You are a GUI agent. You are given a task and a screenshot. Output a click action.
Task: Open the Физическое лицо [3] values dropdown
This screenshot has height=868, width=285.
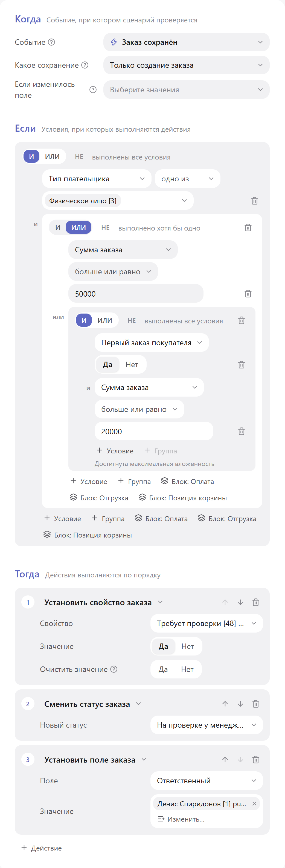point(118,201)
